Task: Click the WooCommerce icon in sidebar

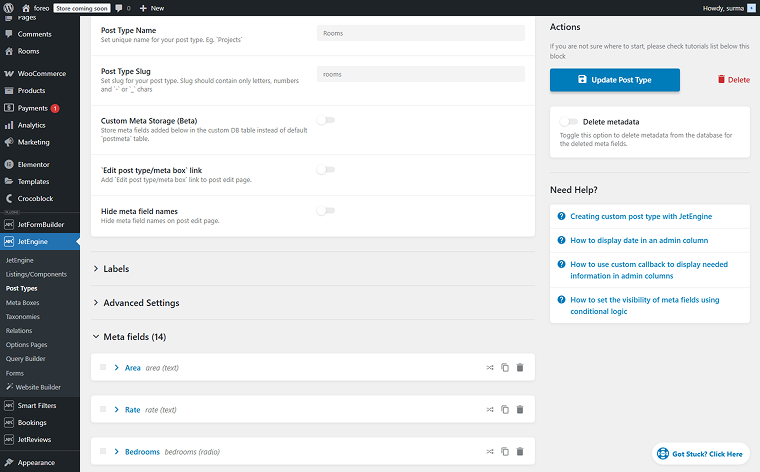Action: pyautogui.click(x=9, y=74)
